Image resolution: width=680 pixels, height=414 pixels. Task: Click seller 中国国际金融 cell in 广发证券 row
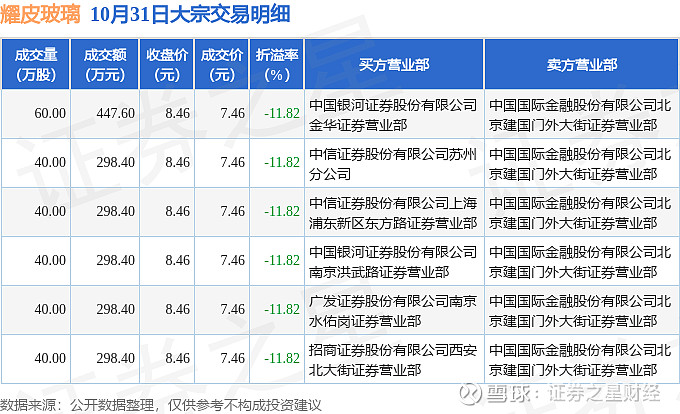tap(580, 311)
